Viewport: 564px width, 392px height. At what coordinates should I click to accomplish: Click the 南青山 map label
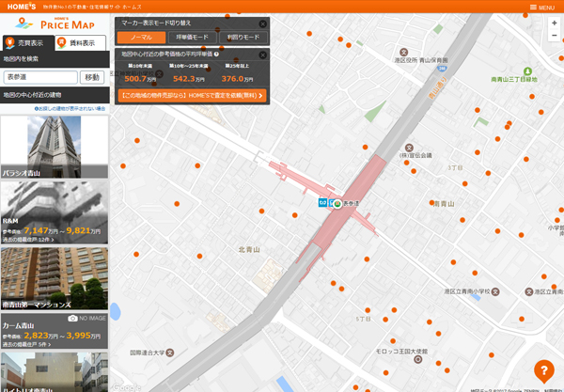click(x=445, y=204)
